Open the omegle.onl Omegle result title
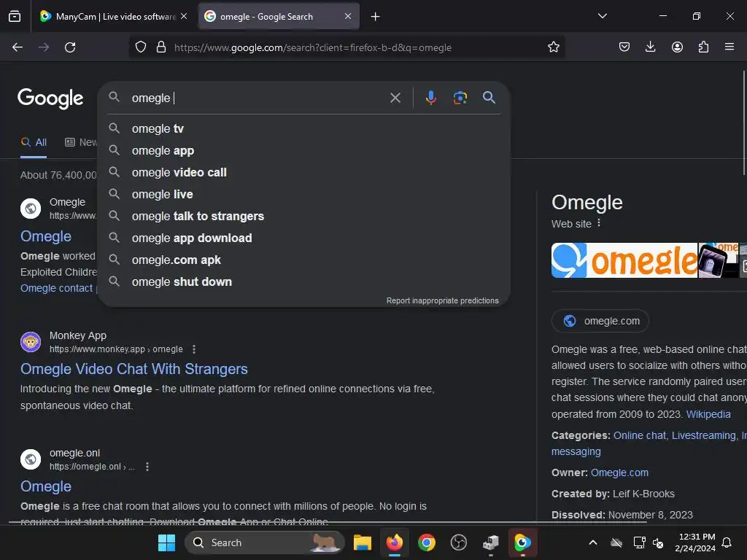The height and width of the screenshot is (560, 747). coord(46,486)
